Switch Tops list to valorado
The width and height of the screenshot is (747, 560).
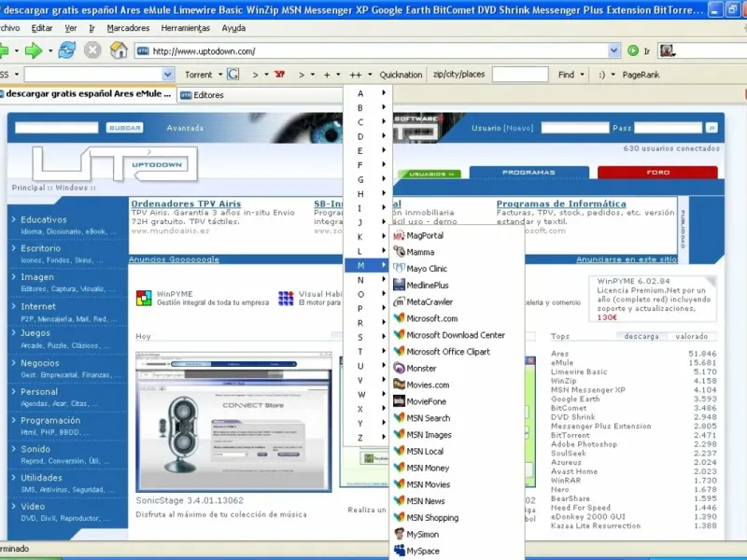691,336
